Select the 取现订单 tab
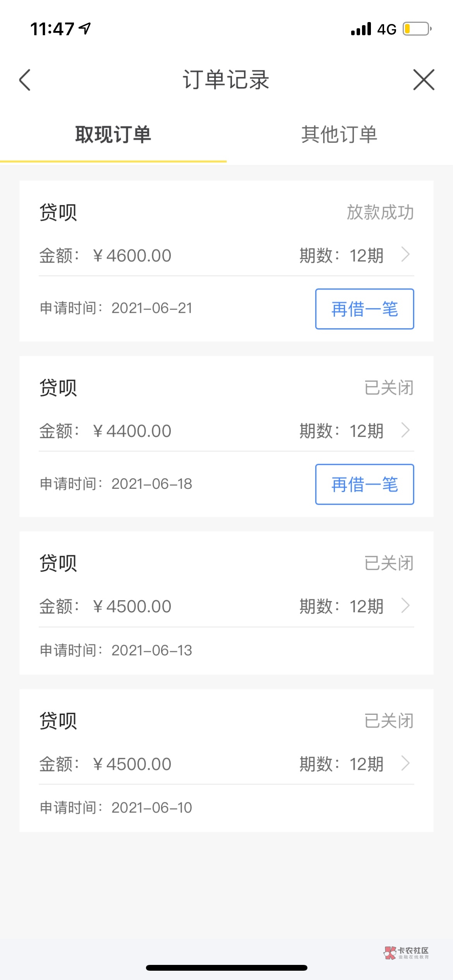453x980 pixels. tap(113, 135)
